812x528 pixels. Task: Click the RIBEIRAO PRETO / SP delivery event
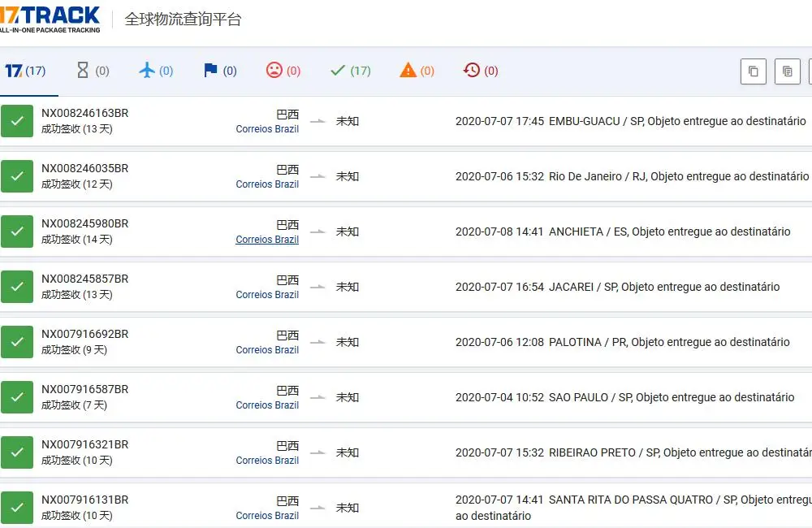tap(633, 453)
